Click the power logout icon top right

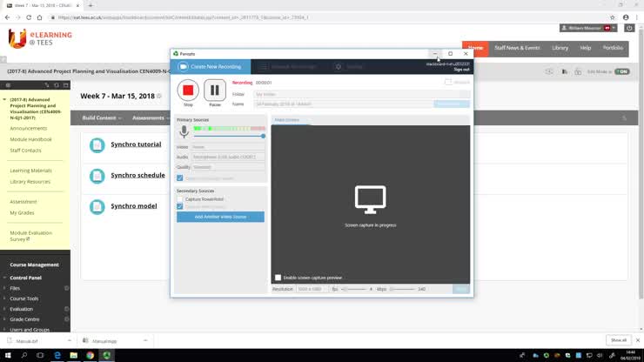pyautogui.click(x=629, y=29)
